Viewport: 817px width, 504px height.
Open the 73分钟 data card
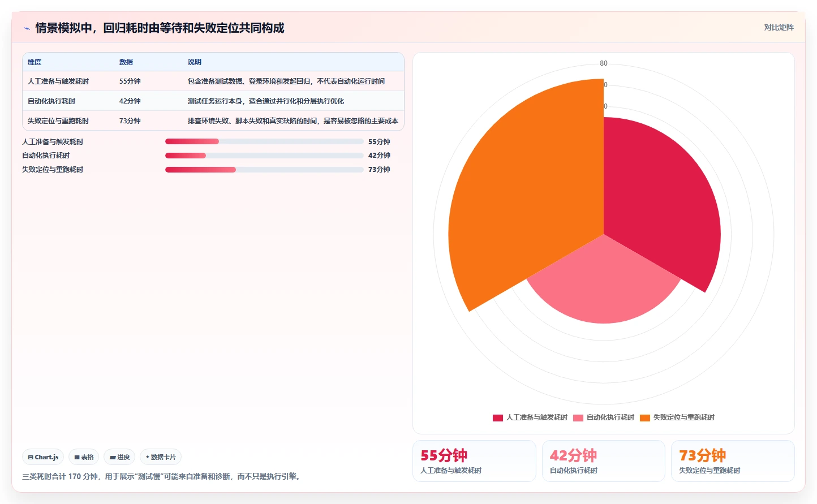(x=733, y=461)
